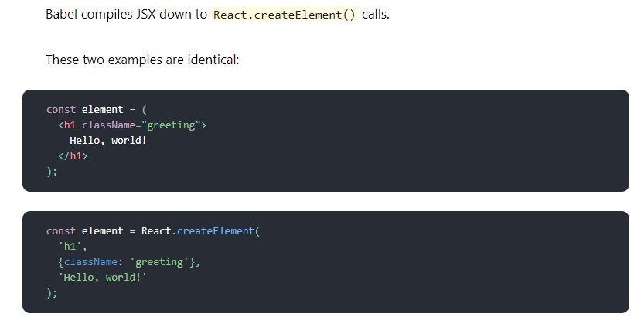The image size is (644, 331).
Task: Click the argument line 'h1', in the second block
Action: [x=73, y=247]
